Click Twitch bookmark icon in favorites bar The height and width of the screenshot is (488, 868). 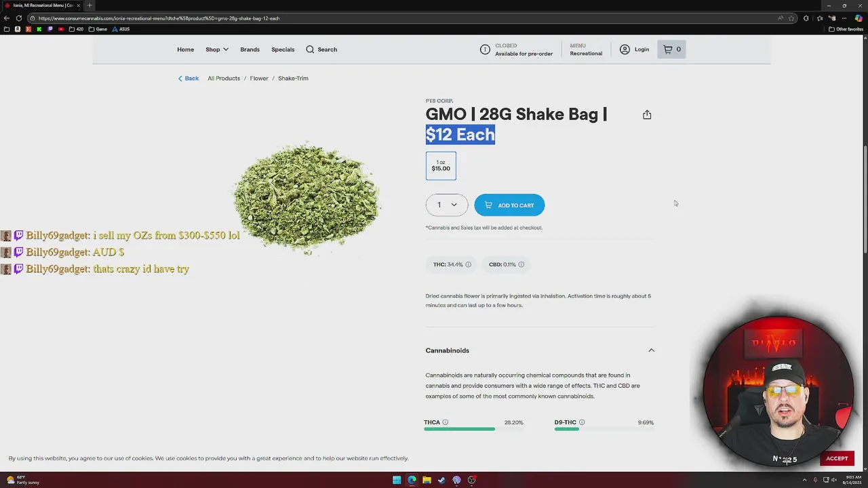point(50,29)
